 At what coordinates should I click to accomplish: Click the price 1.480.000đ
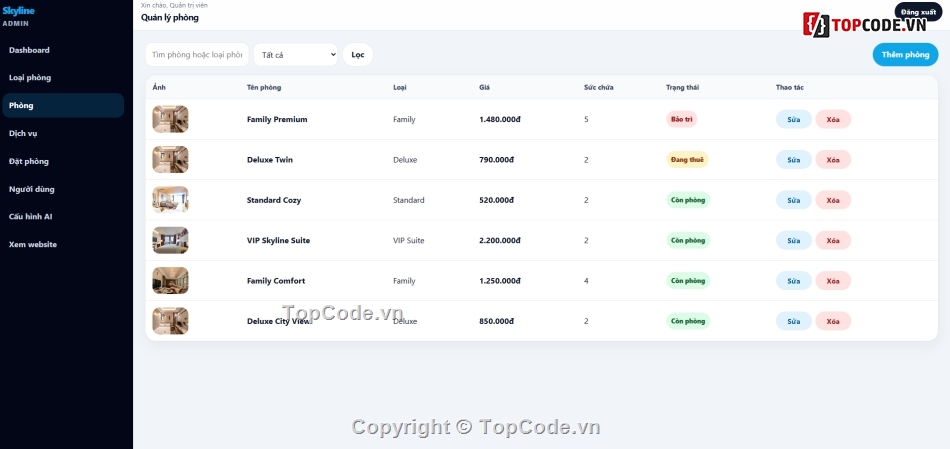point(500,119)
